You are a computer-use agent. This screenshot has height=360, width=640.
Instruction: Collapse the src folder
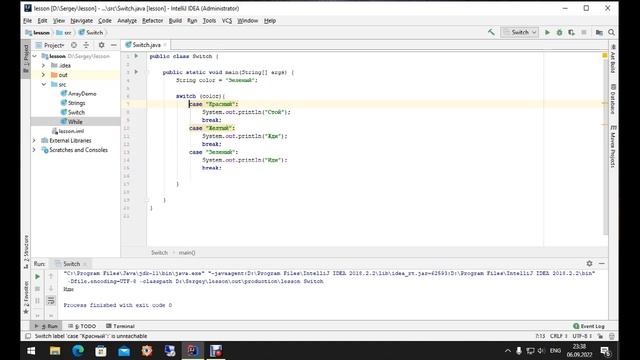(43, 84)
